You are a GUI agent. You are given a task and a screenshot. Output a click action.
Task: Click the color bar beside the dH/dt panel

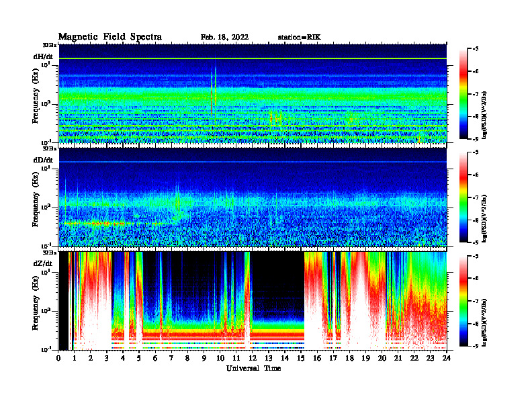tap(463, 94)
